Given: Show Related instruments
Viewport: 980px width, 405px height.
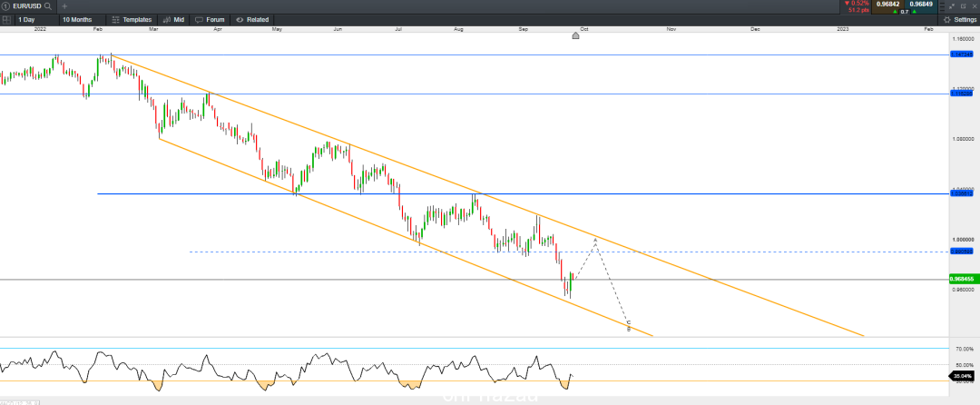Looking at the screenshot, I should tap(252, 20).
